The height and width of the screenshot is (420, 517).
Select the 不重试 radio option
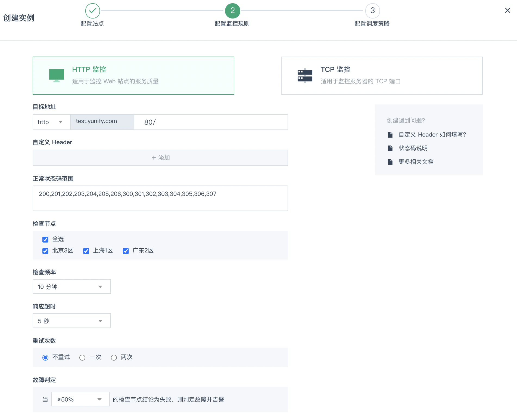[45, 357]
